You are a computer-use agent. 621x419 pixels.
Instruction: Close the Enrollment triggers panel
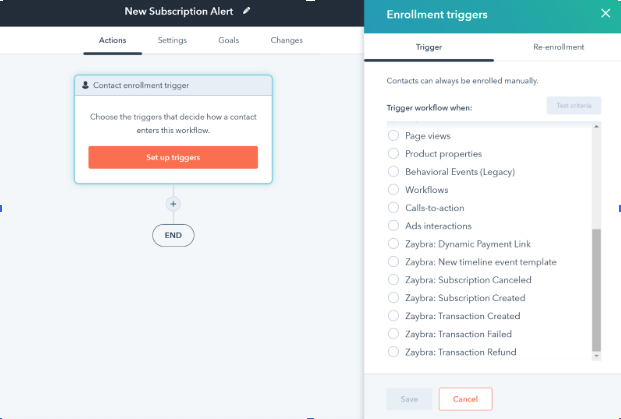(x=605, y=13)
